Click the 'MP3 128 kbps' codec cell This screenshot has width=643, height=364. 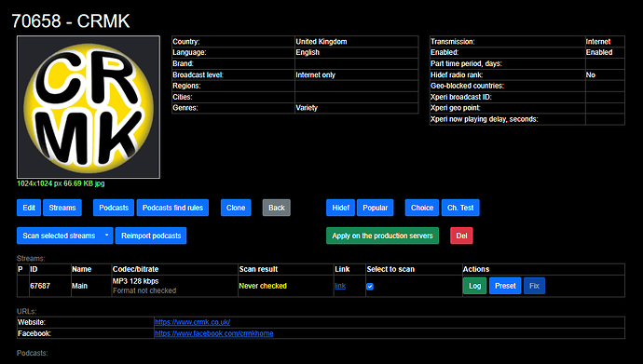[136, 281]
